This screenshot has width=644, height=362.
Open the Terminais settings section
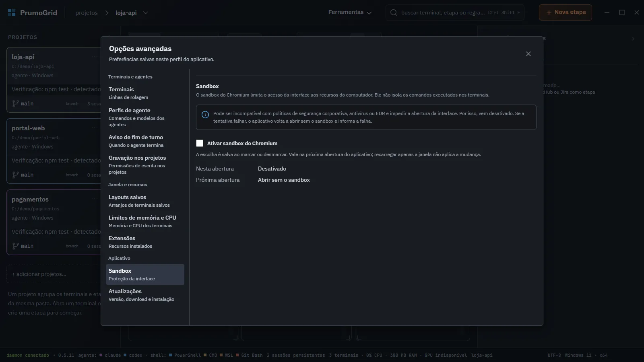[145, 93]
